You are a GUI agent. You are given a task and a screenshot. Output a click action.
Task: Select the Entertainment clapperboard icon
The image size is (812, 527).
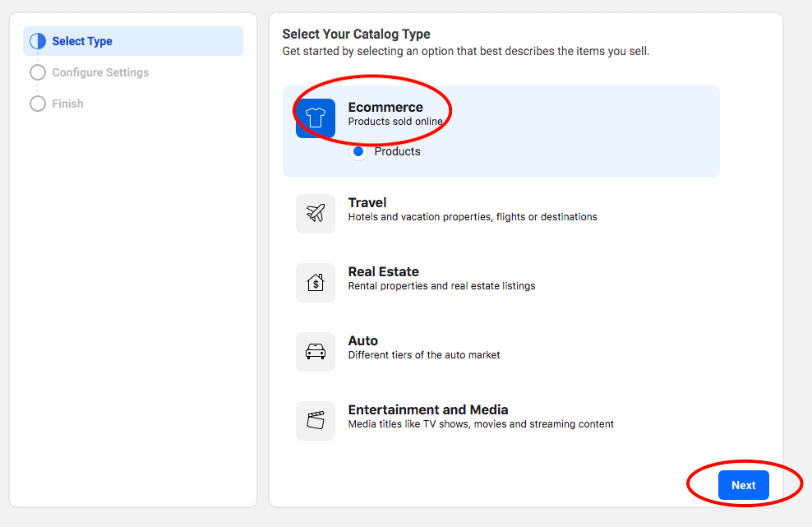click(316, 421)
